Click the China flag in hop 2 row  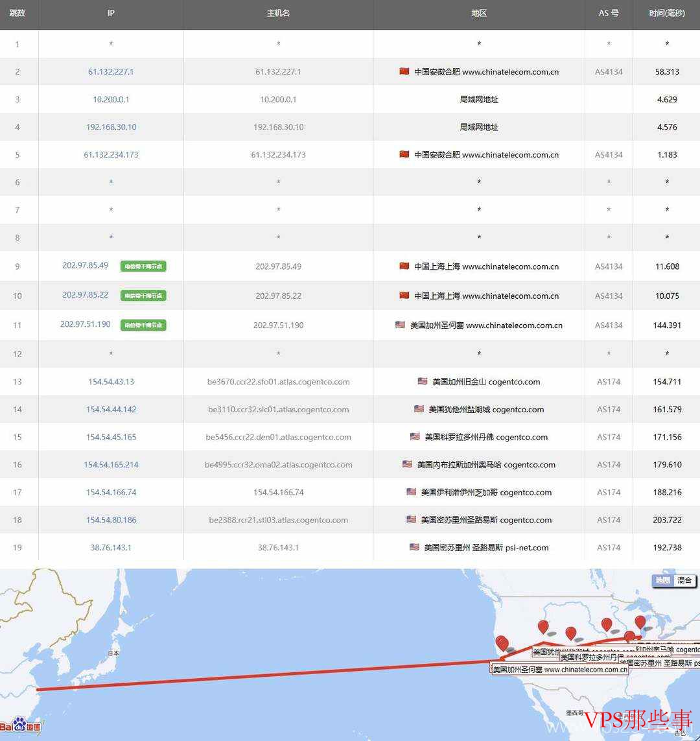point(404,71)
